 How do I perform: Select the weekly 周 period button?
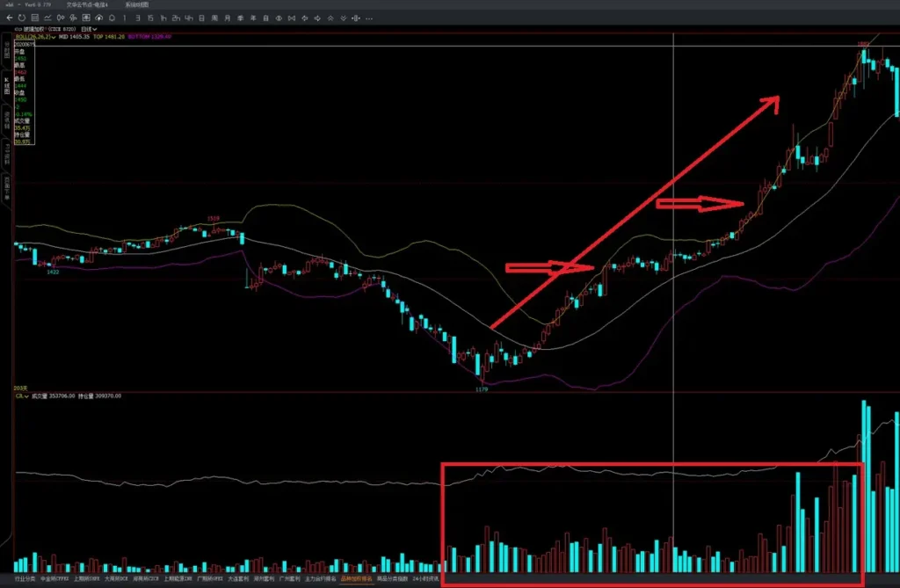214,18
